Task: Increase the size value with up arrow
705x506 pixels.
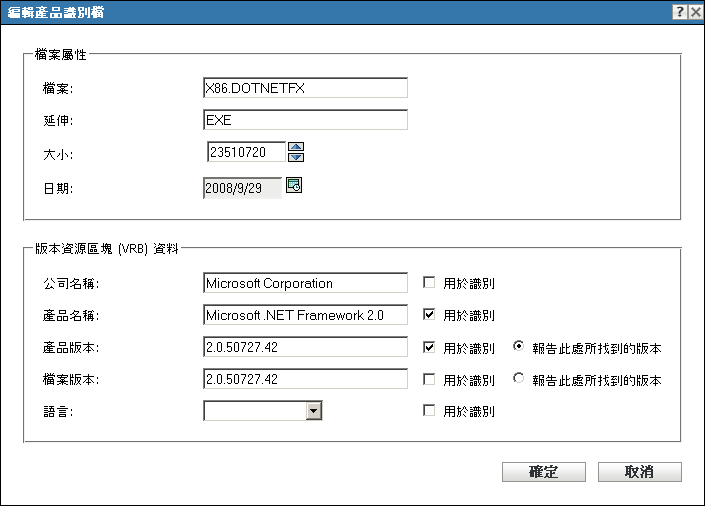Action: tap(295, 147)
